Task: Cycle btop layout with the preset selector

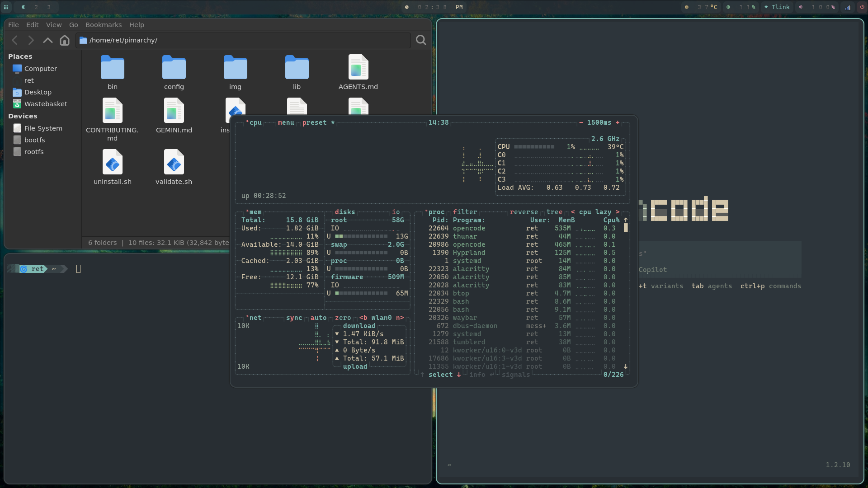Action: (315, 122)
